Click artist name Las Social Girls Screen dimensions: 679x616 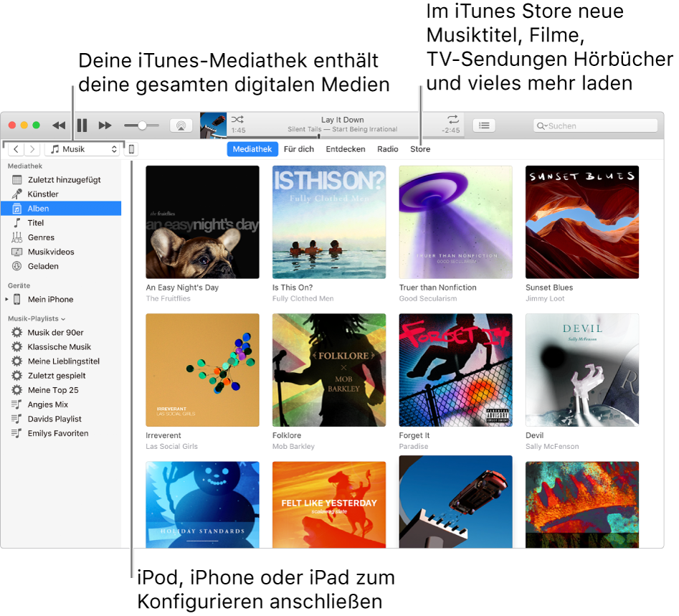coord(171,446)
